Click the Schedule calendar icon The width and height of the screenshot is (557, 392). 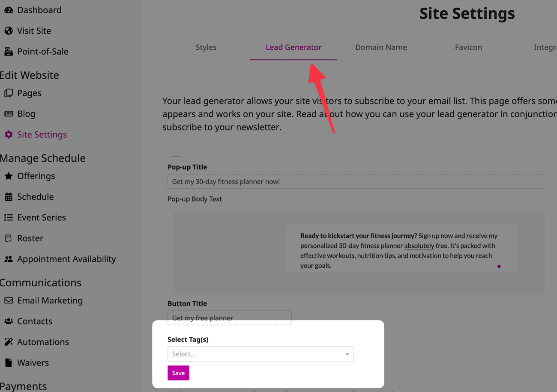pyautogui.click(x=9, y=197)
